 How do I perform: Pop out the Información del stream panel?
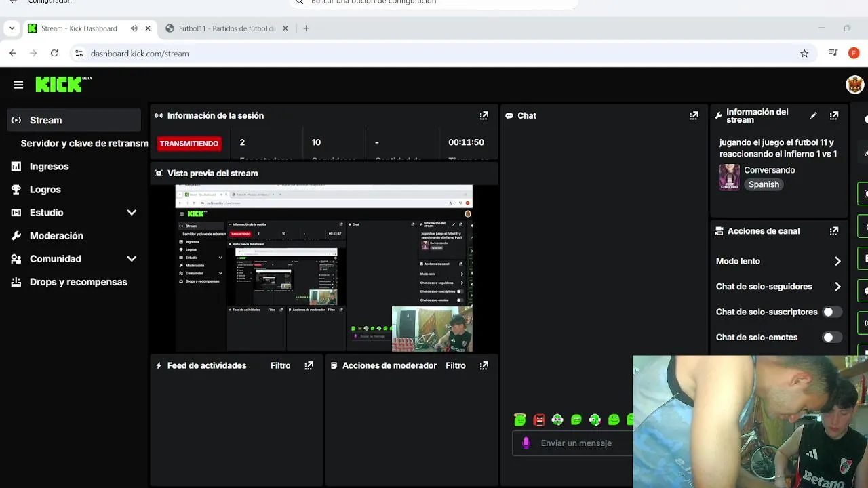point(834,116)
